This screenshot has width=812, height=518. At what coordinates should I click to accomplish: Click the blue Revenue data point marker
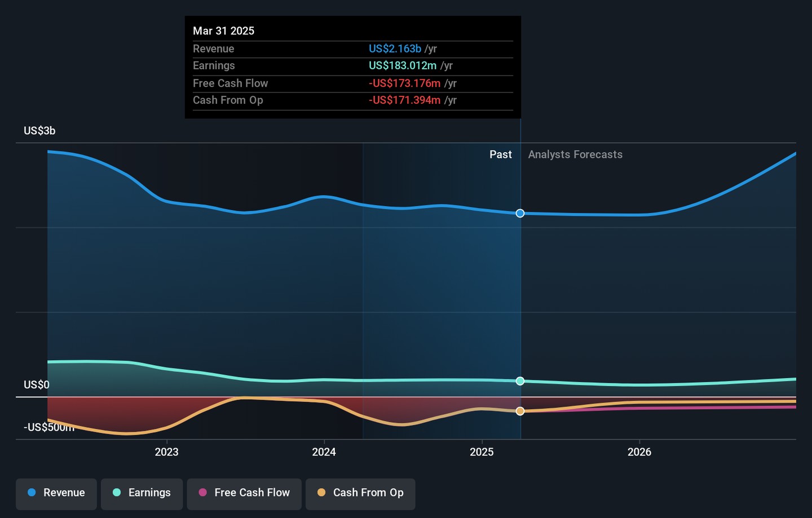click(520, 213)
